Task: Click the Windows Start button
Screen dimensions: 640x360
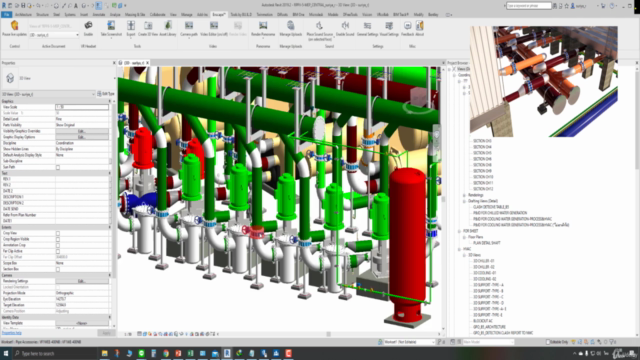Action: (x=6, y=353)
